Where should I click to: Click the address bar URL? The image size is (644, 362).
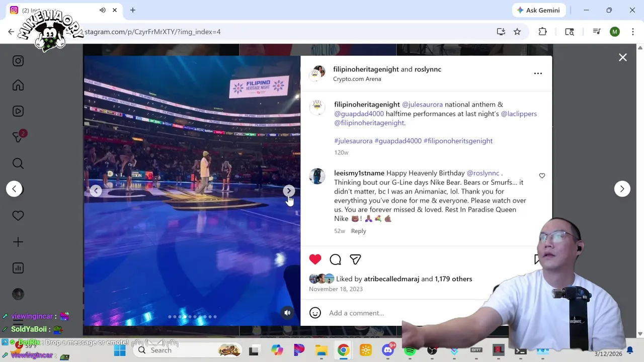(x=152, y=32)
